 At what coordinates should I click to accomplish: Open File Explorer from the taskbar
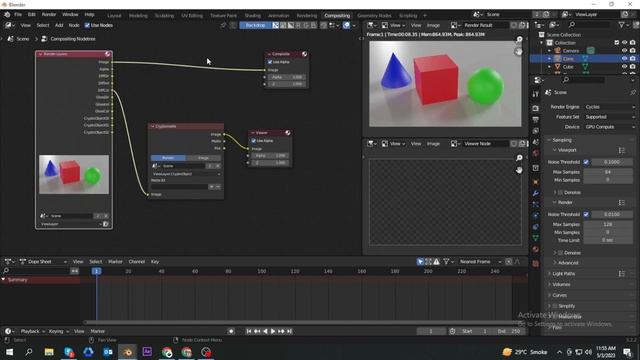[x=49, y=352]
